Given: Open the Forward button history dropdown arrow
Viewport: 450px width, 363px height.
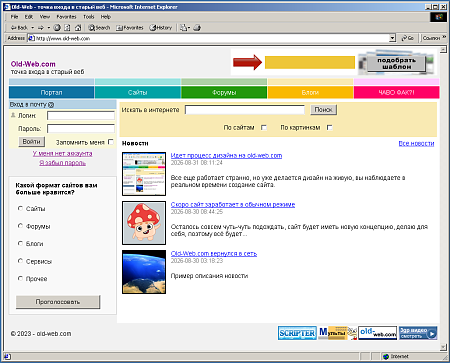Looking at the screenshot, I should (48, 28).
